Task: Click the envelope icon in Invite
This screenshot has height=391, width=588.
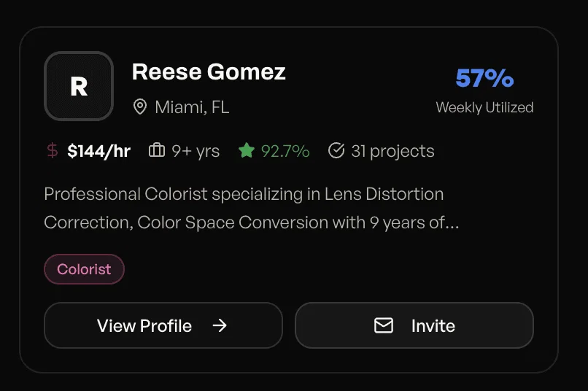Action: click(384, 325)
